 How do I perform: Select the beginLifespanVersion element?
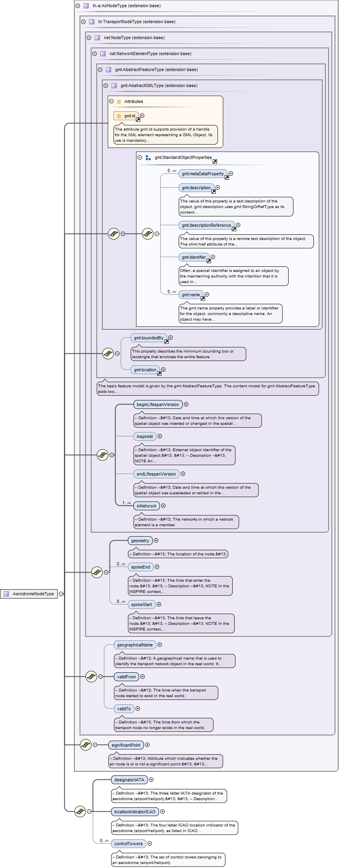tap(158, 404)
